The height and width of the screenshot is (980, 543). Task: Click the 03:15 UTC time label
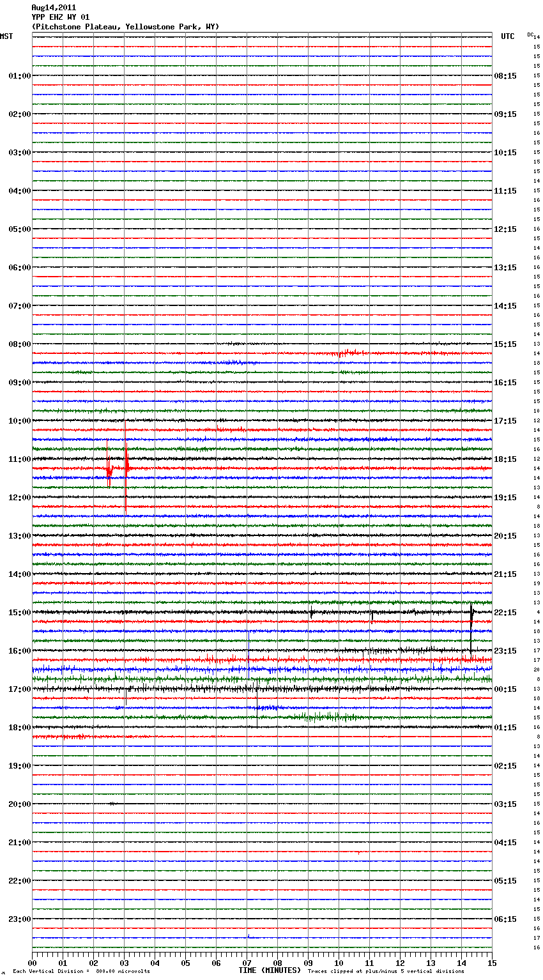[505, 804]
